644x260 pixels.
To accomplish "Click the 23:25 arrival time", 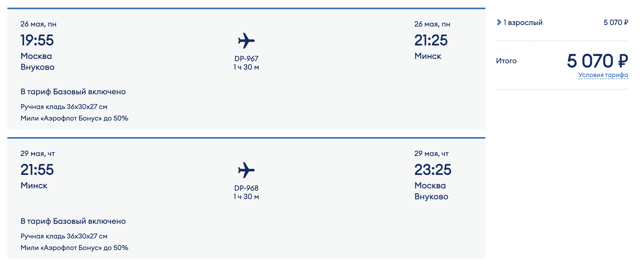I will point(433,170).
